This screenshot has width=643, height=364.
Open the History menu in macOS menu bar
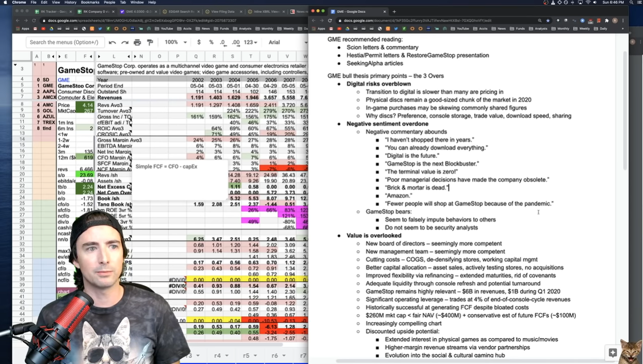coord(70,3)
